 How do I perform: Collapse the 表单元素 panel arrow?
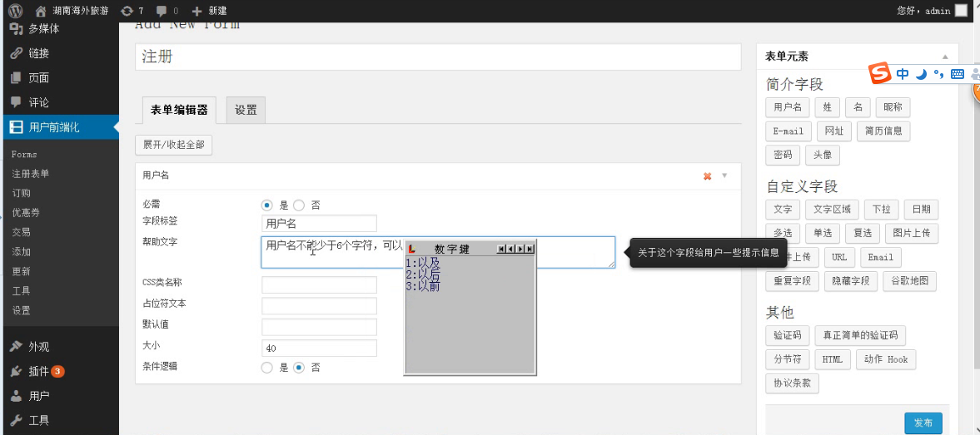pyautogui.click(x=945, y=57)
